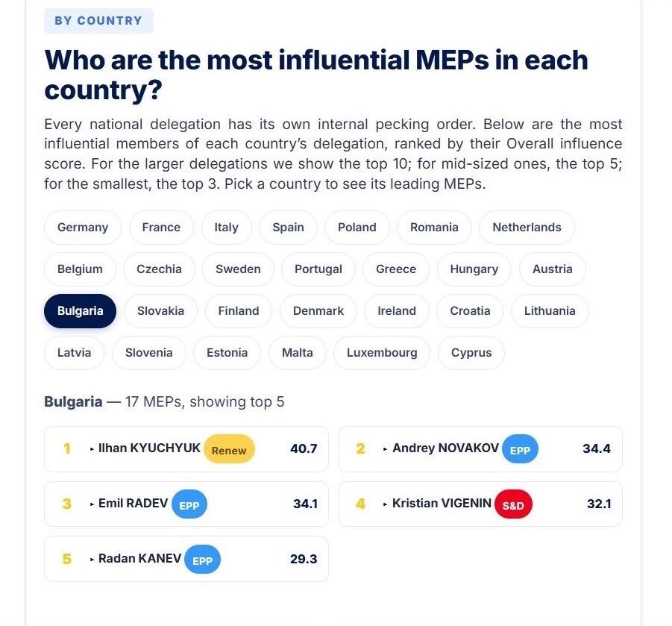Click EPP badge beside Andrey NOVAKOV
This screenshot has height=626, width=672.
point(520,449)
